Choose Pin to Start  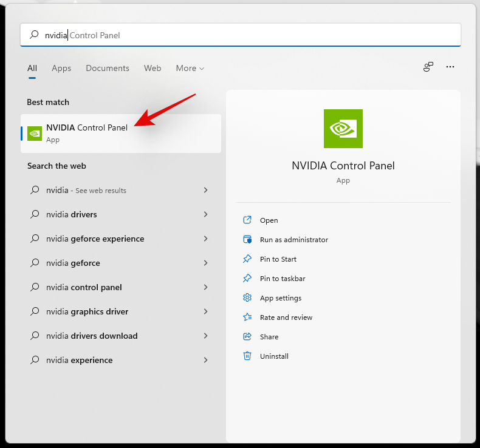point(278,259)
